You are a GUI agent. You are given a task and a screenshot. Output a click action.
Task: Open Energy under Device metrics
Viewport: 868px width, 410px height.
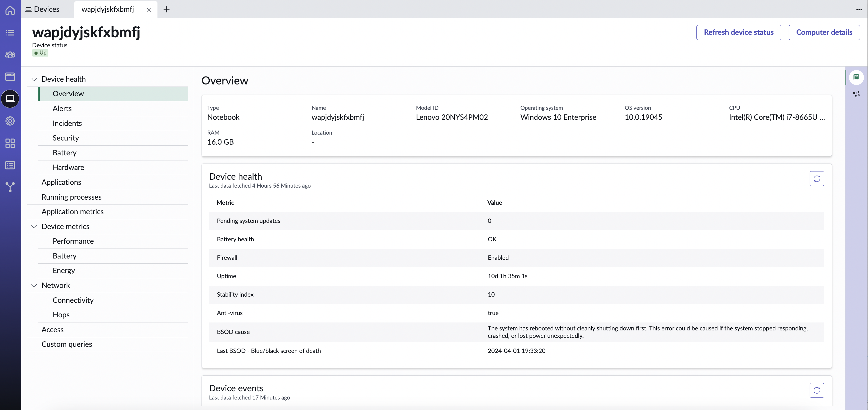[113, 271]
